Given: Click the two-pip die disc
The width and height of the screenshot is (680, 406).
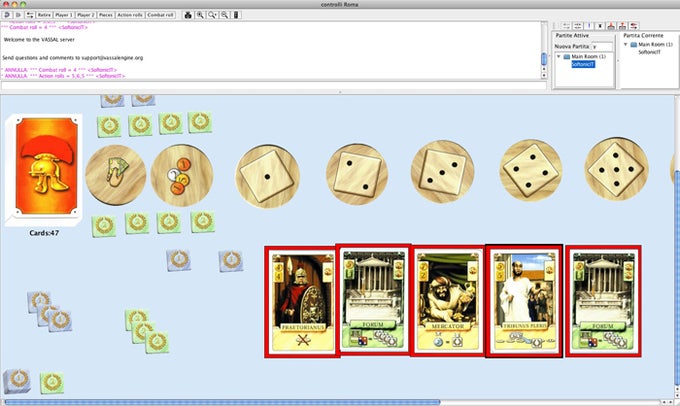Looking at the screenshot, I should [357, 174].
